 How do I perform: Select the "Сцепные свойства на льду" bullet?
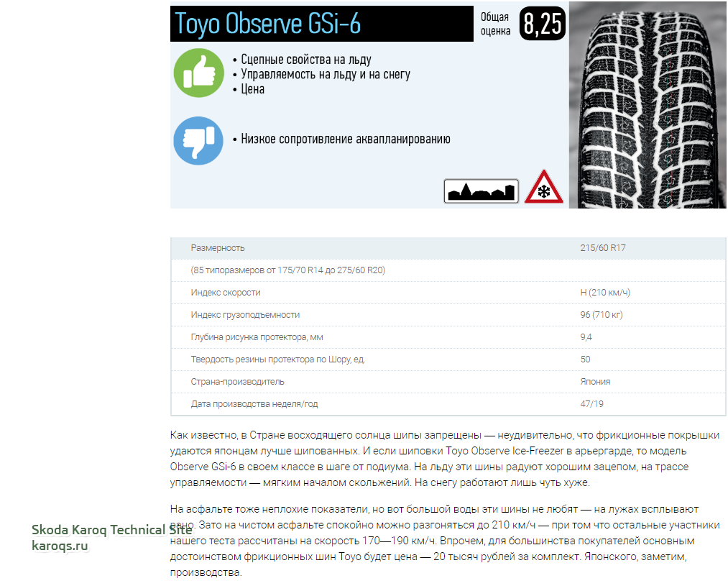click(x=306, y=60)
